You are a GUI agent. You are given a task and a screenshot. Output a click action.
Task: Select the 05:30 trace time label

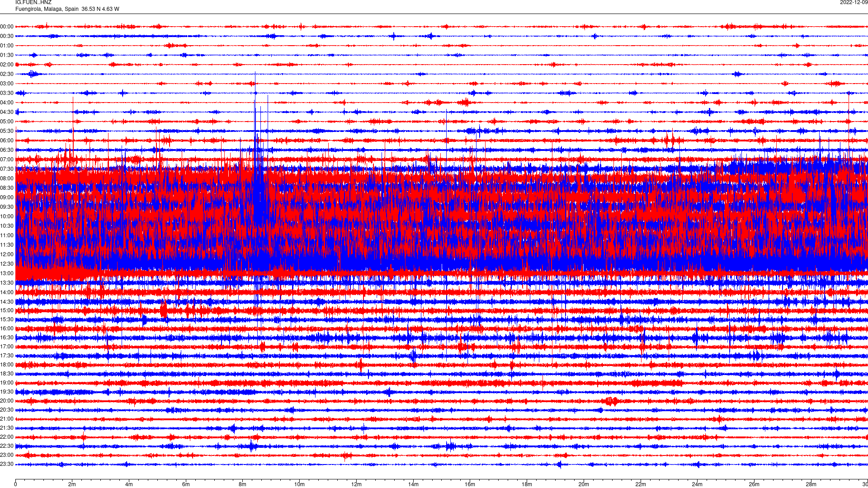click(7, 131)
